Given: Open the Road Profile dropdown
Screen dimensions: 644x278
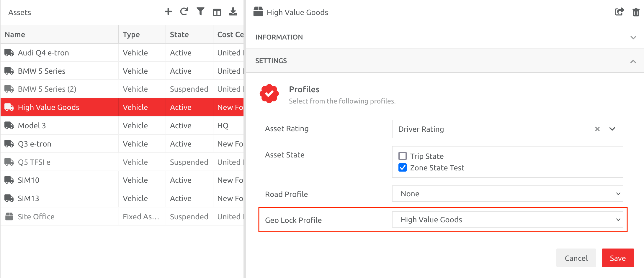Looking at the screenshot, I should (x=618, y=194).
